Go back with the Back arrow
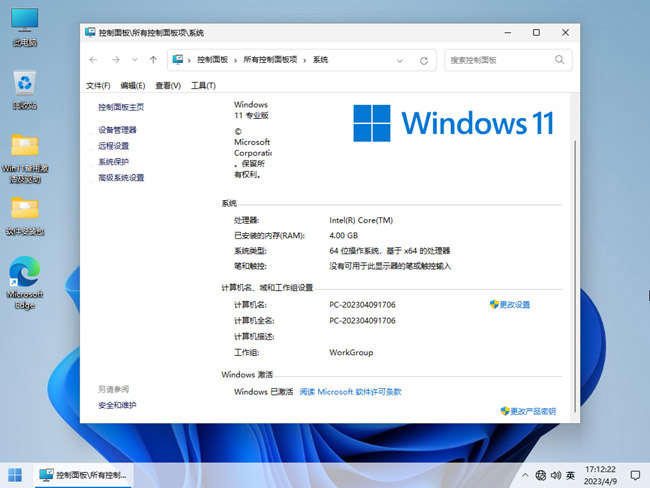 coord(93,60)
